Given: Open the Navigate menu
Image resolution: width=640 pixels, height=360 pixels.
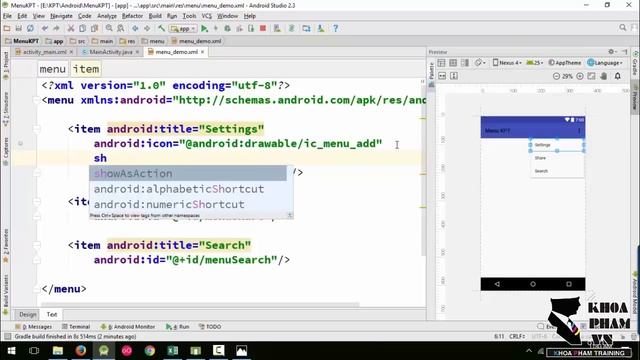Looking at the screenshot, I should tap(61, 16).
